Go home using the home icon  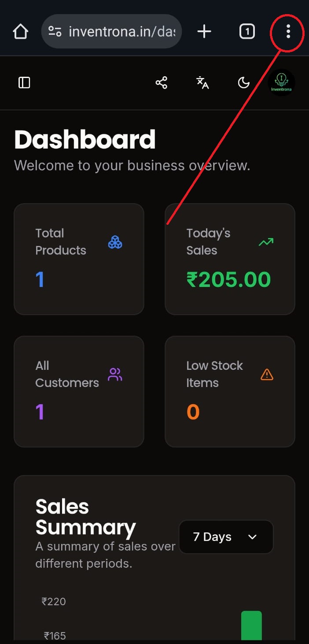click(x=20, y=31)
